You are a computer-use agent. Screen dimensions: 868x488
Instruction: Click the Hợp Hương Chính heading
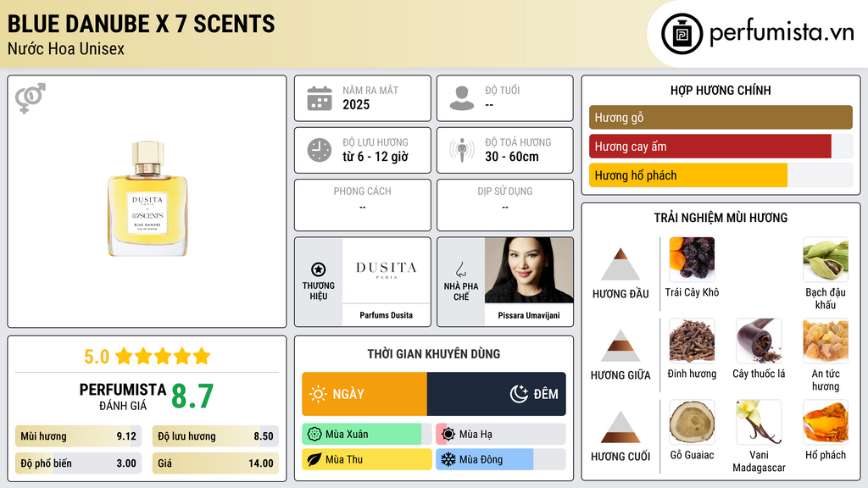pos(721,90)
